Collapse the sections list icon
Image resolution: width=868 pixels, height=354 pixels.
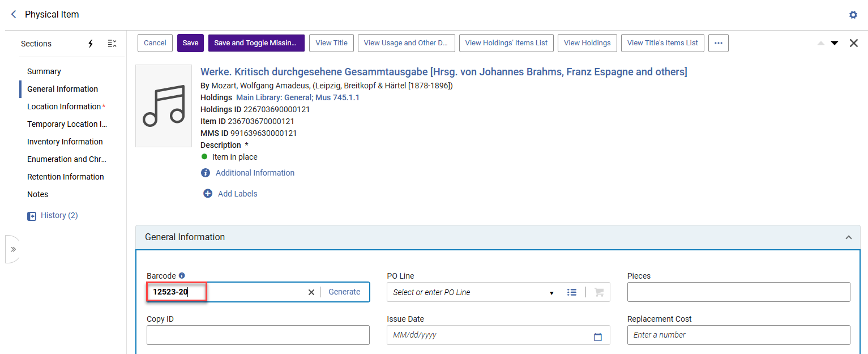(112, 44)
